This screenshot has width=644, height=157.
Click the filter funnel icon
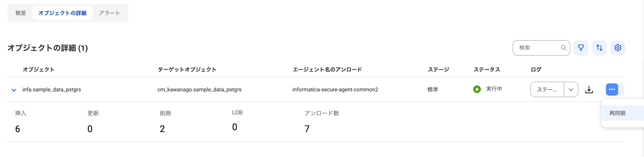point(581,48)
